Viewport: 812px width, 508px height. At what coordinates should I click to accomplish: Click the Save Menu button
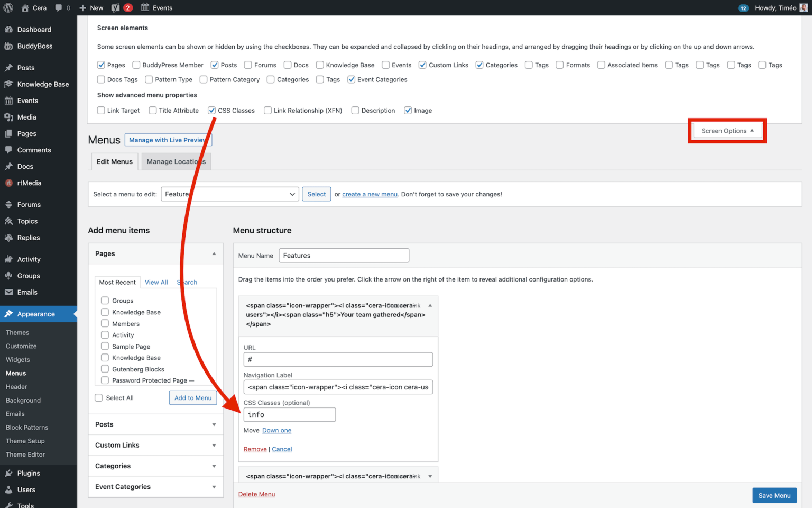click(x=774, y=495)
